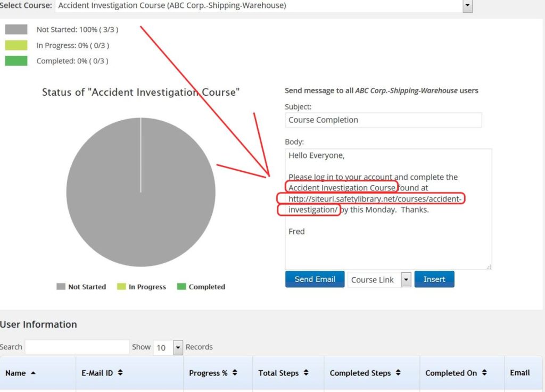Click inside the email Body text area
Screen dimensions: 545x392
(388, 245)
